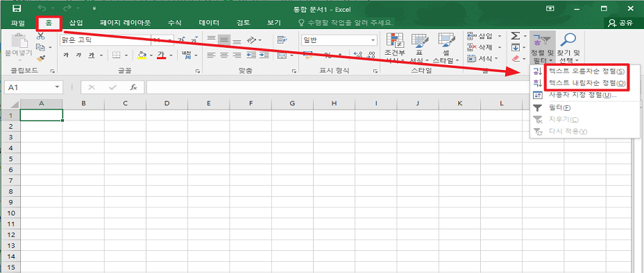Open Format as Table (표 서식)
The width and height of the screenshot is (644, 273).
pyautogui.click(x=420, y=49)
